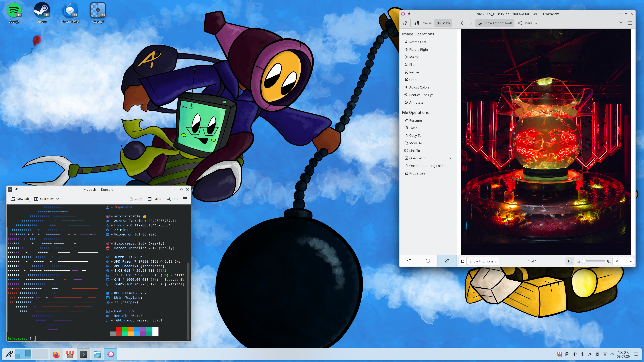Choose the Mirror image operation
The width and height of the screenshot is (644, 362).
pyautogui.click(x=412, y=57)
